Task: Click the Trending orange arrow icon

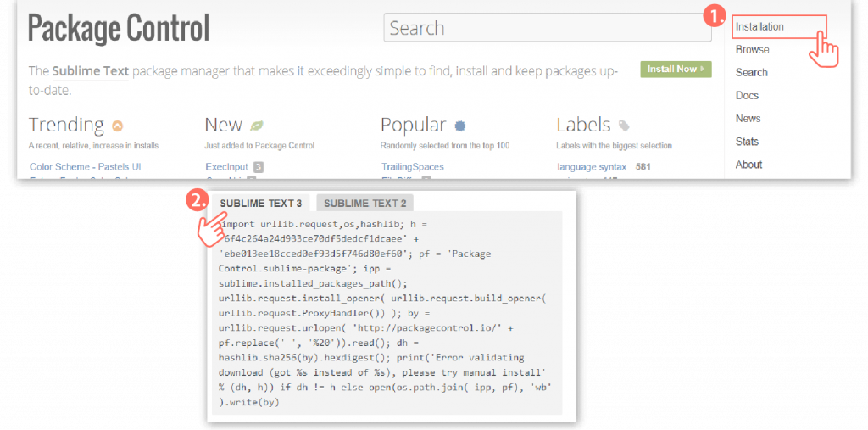Action: (x=118, y=126)
